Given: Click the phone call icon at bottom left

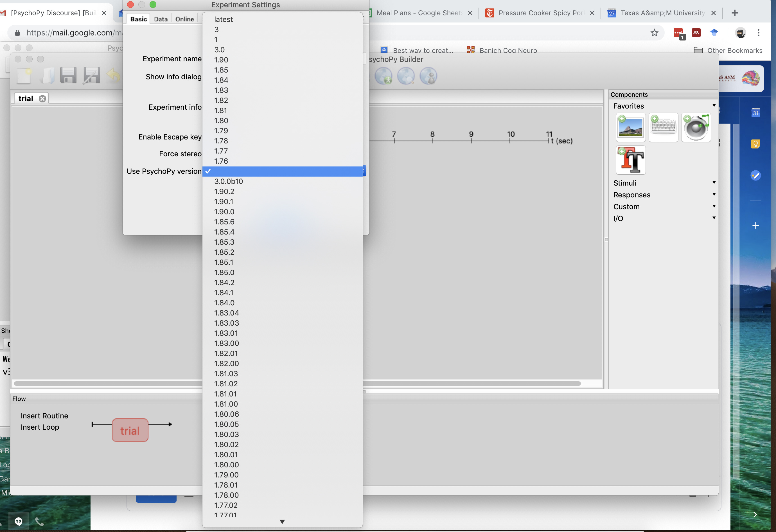Looking at the screenshot, I should point(39,521).
